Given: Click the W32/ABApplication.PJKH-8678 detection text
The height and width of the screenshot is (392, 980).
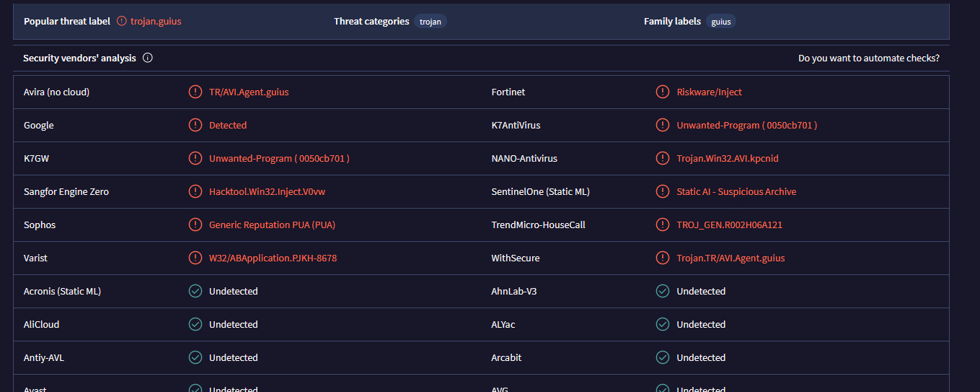Looking at the screenshot, I should coord(273,258).
